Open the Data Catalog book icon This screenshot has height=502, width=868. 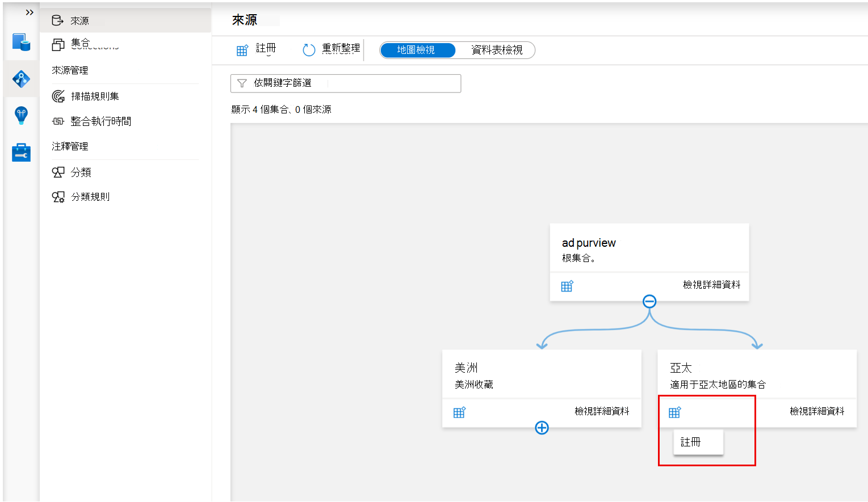pos(20,43)
